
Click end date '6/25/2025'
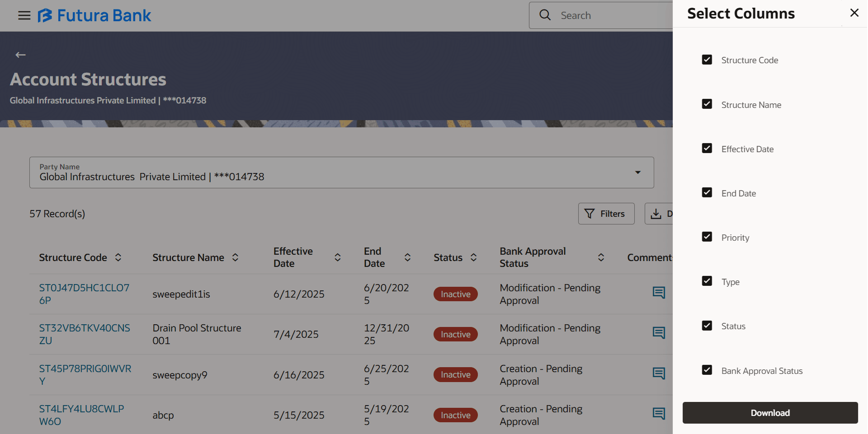(x=387, y=375)
